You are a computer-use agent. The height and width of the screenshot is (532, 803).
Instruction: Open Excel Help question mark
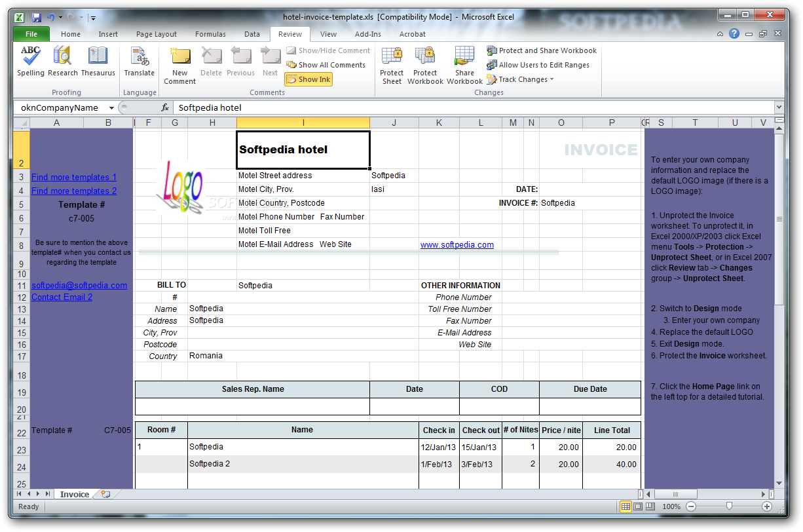[x=734, y=34]
